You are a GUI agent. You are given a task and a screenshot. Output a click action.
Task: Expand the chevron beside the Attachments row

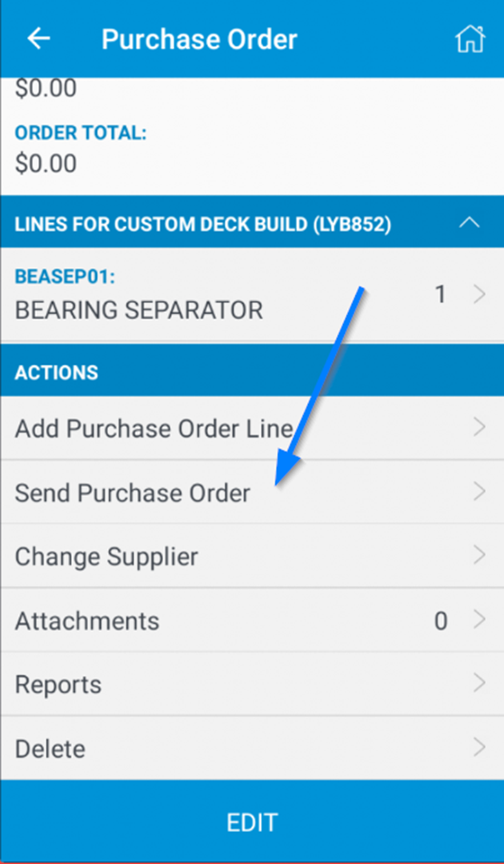pyautogui.click(x=481, y=620)
